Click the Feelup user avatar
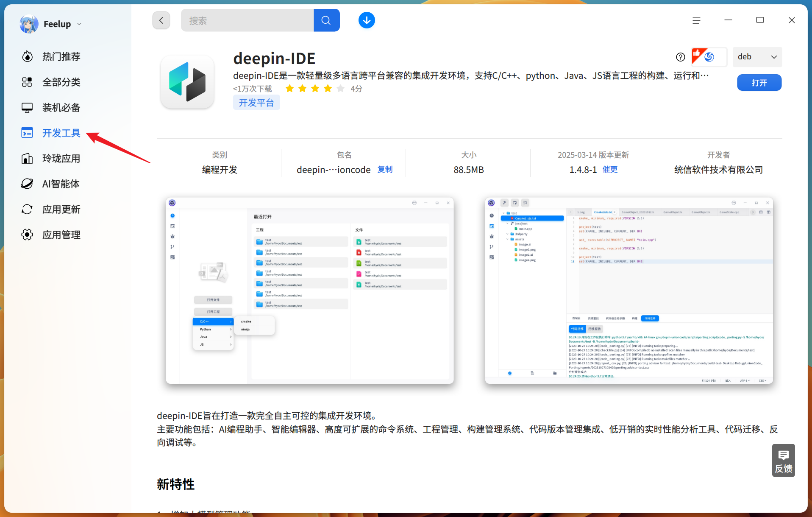Viewport: 812px width, 517px height. click(29, 24)
